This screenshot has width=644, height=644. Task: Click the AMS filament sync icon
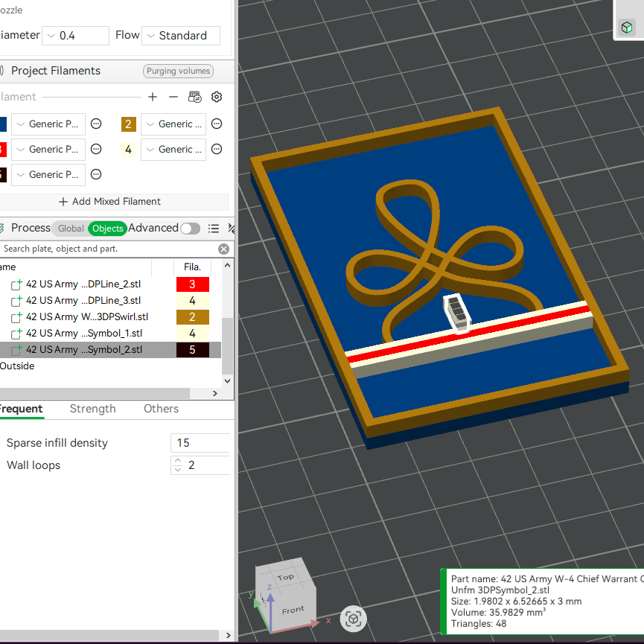click(194, 97)
